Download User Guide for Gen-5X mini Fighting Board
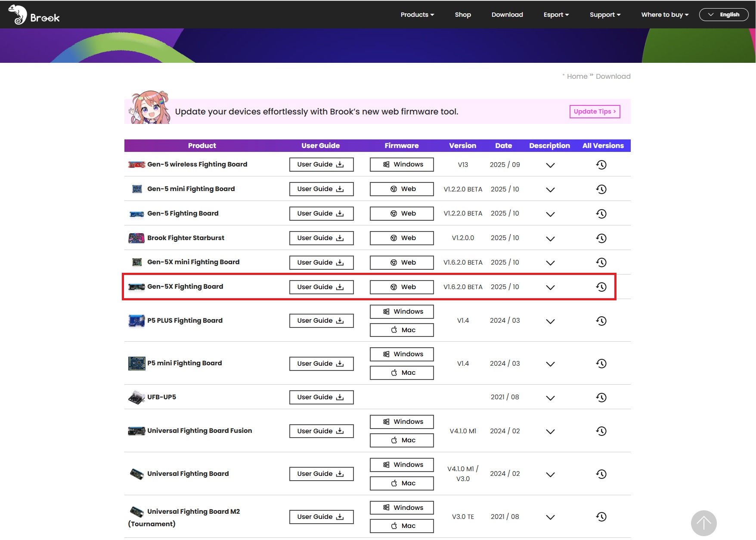This screenshot has height=540, width=756. click(x=321, y=262)
